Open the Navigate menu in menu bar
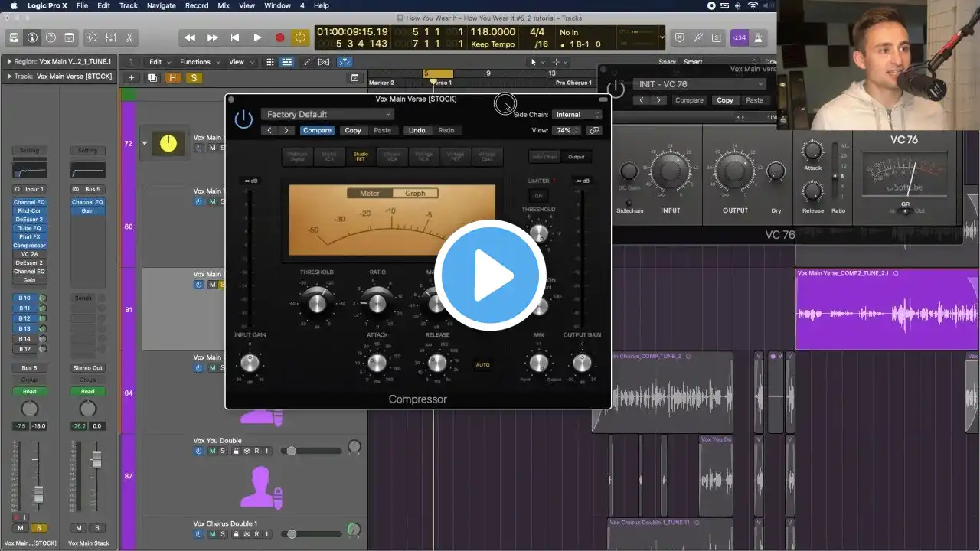This screenshot has width=980, height=551. pos(161,5)
